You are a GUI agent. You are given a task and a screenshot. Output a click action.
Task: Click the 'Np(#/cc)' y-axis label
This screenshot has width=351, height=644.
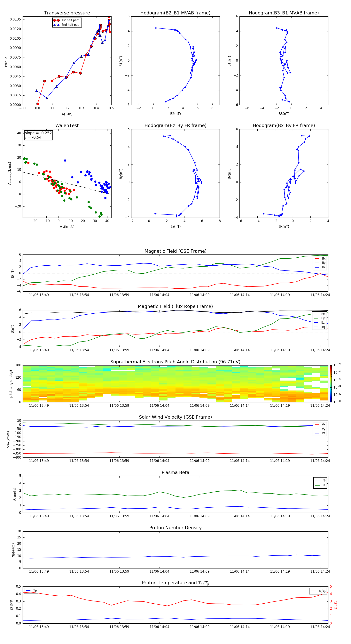[x=13, y=550]
